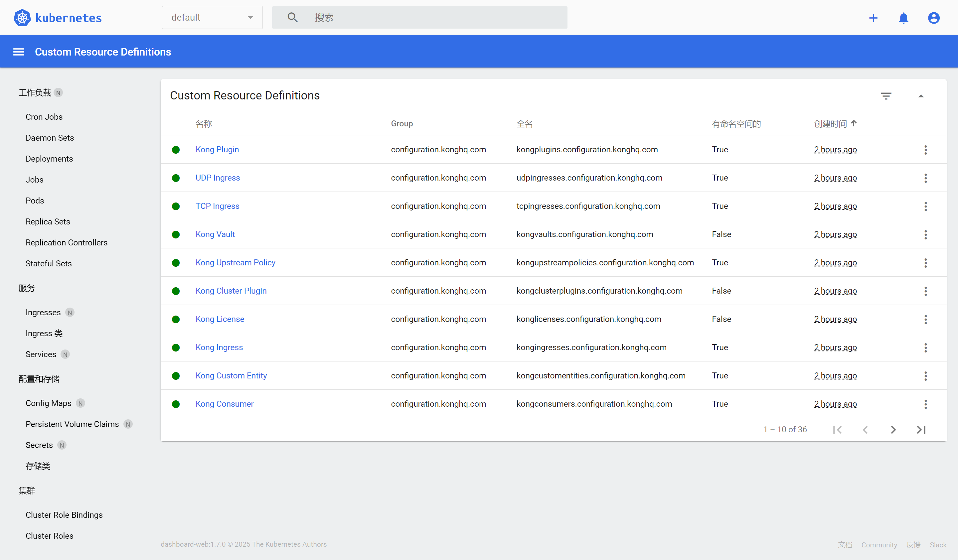
Task: Click green status dot for Kong Vault
Action: point(176,234)
